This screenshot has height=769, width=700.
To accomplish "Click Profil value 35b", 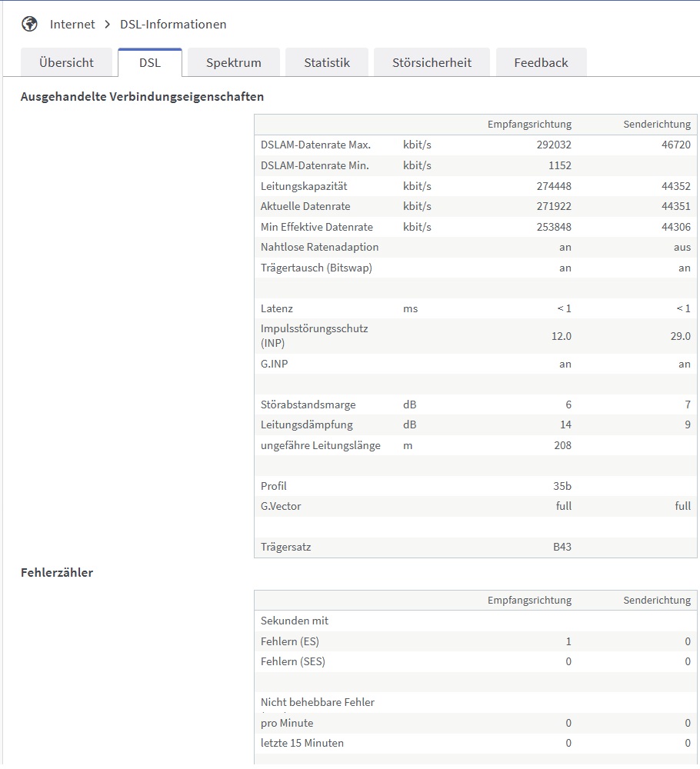I will 562,486.
